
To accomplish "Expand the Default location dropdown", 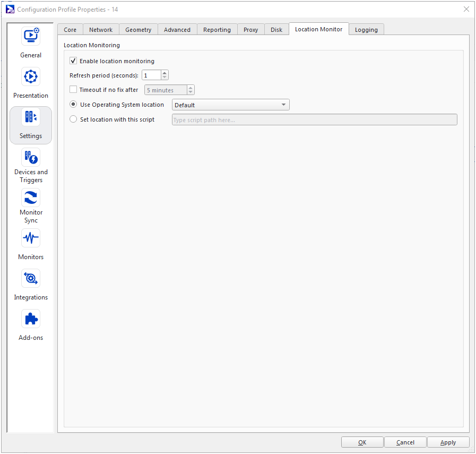I will tap(231, 105).
